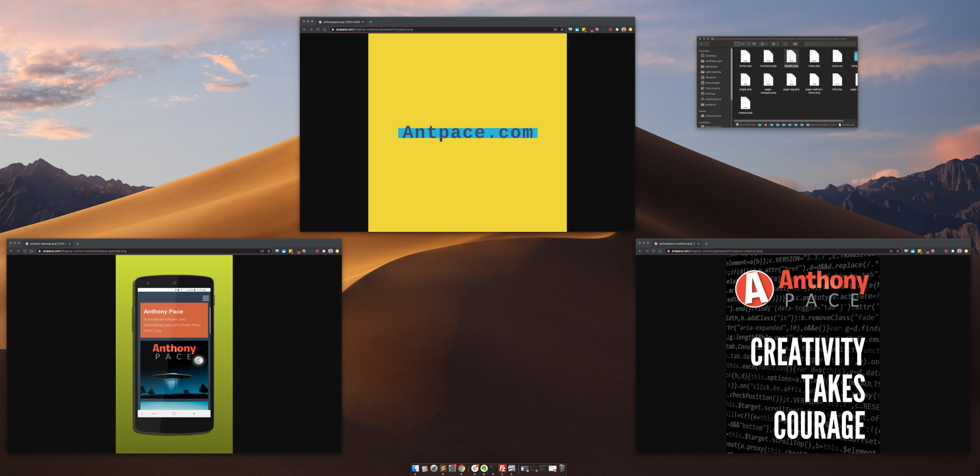The height and width of the screenshot is (476, 980).
Task: Open Evernote from the Dock
Action: click(484, 468)
